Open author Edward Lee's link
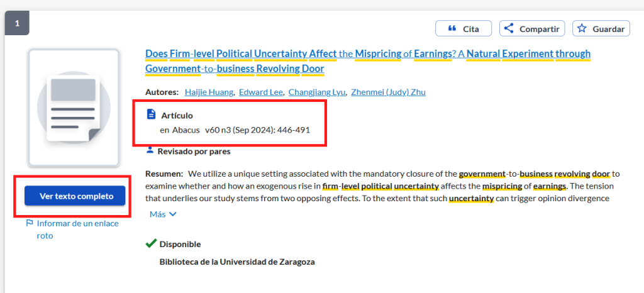This screenshot has height=293, width=644. click(261, 92)
